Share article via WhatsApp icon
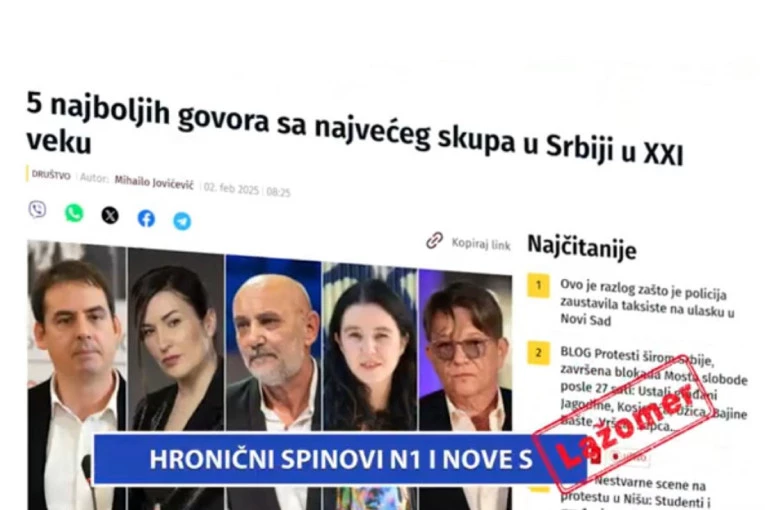 pos(74,213)
